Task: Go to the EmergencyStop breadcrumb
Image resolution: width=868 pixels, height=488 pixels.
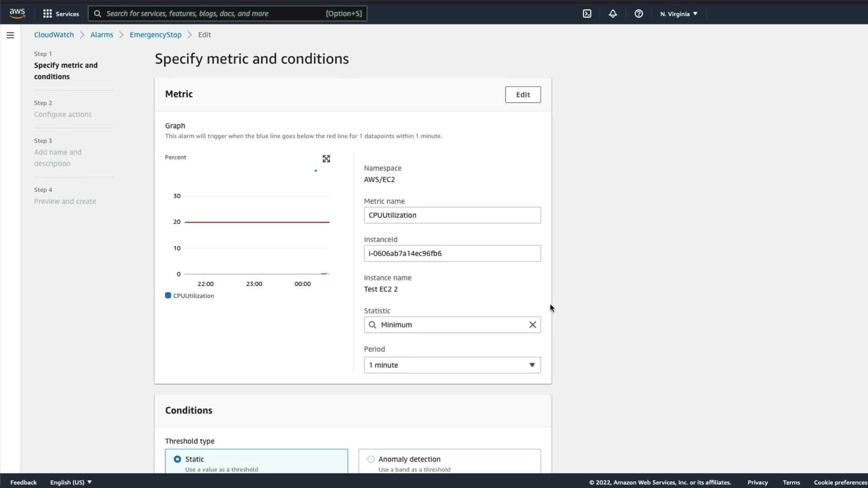Action: pos(156,35)
